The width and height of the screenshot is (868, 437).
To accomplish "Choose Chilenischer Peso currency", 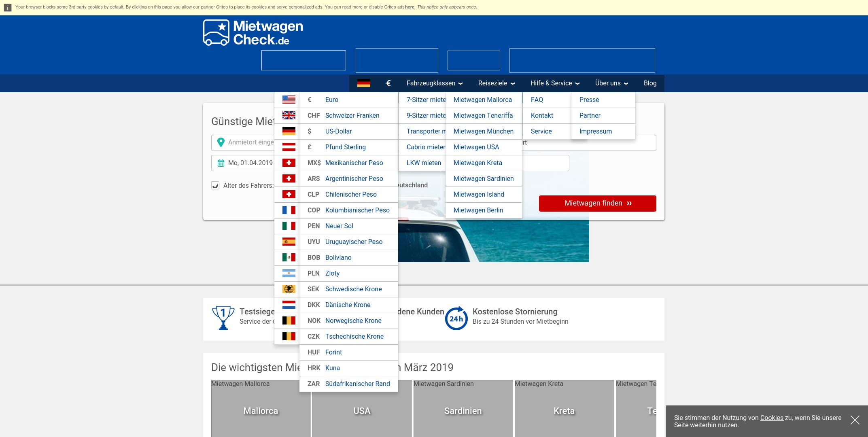I will pos(348,194).
